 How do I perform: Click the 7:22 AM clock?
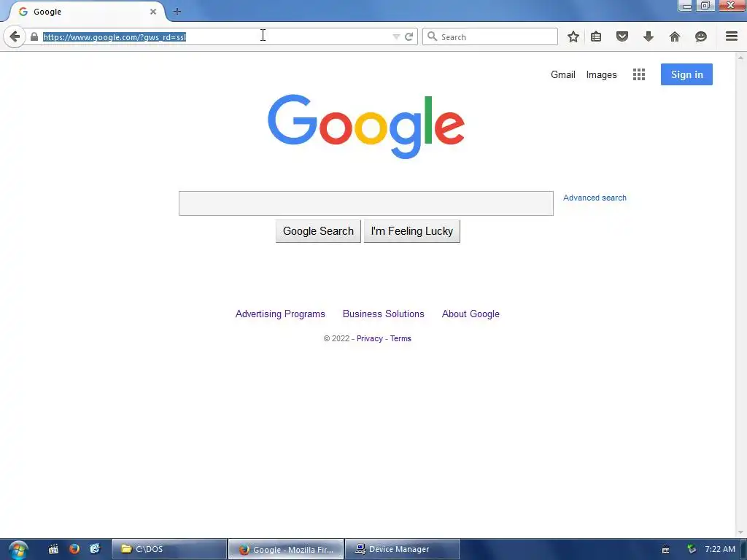(x=720, y=549)
